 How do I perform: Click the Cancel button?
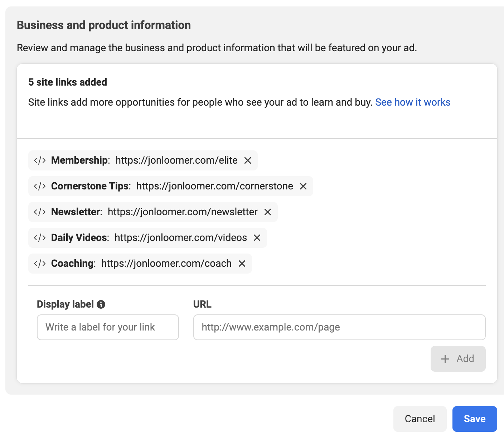click(420, 419)
